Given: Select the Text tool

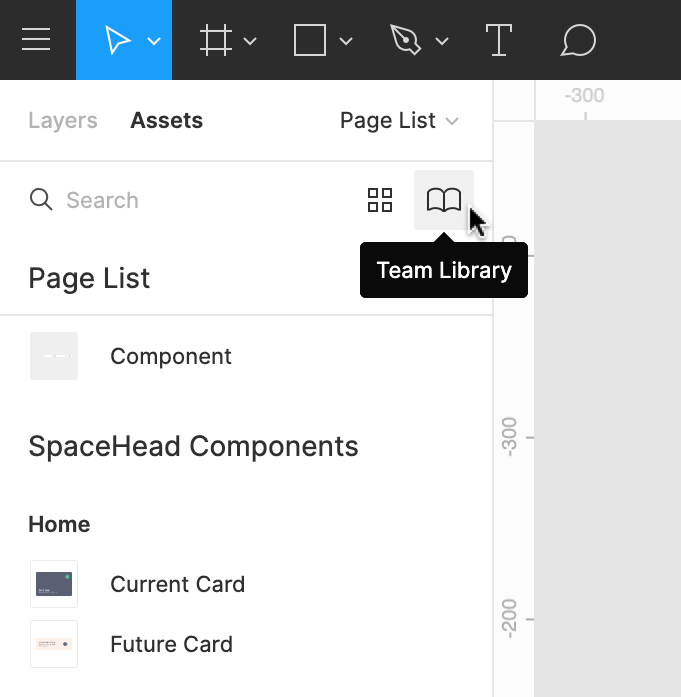Looking at the screenshot, I should point(498,40).
